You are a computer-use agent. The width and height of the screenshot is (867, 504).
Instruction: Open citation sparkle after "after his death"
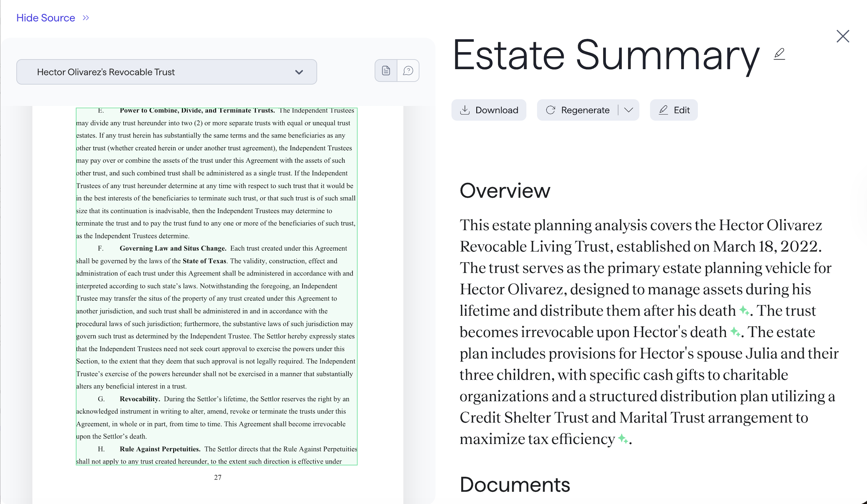click(744, 310)
